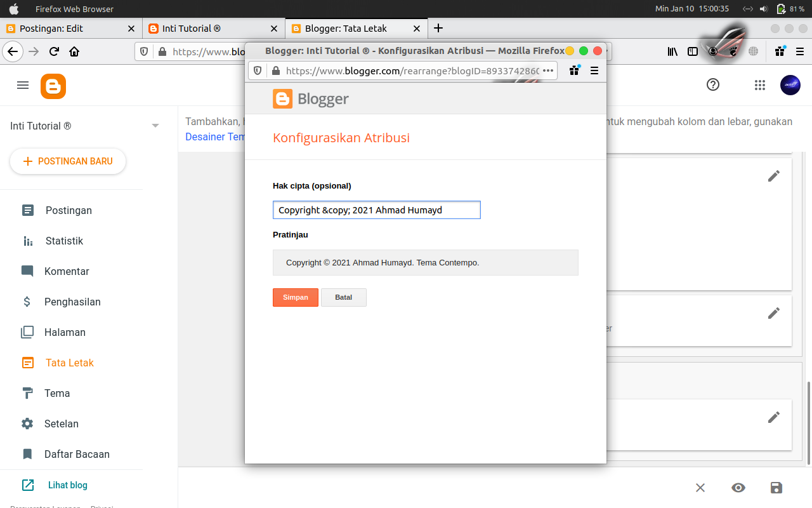Click Simpan to save the attribution
812x508 pixels.
tap(295, 297)
